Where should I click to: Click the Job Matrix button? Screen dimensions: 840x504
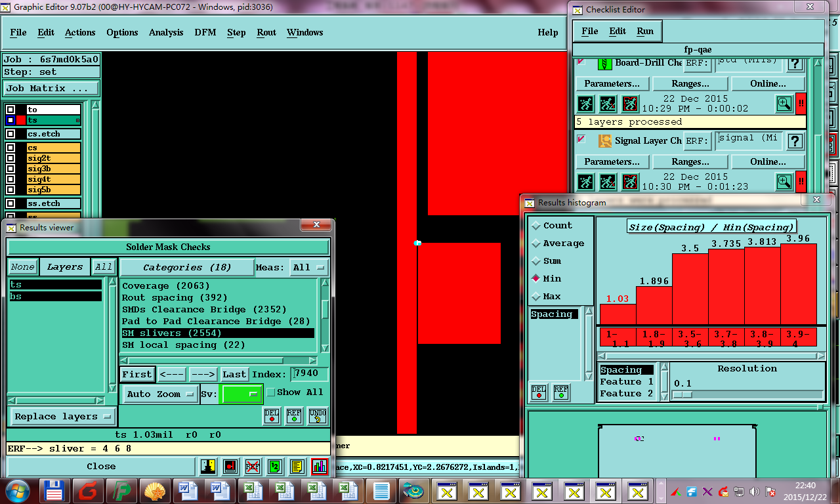pos(51,88)
